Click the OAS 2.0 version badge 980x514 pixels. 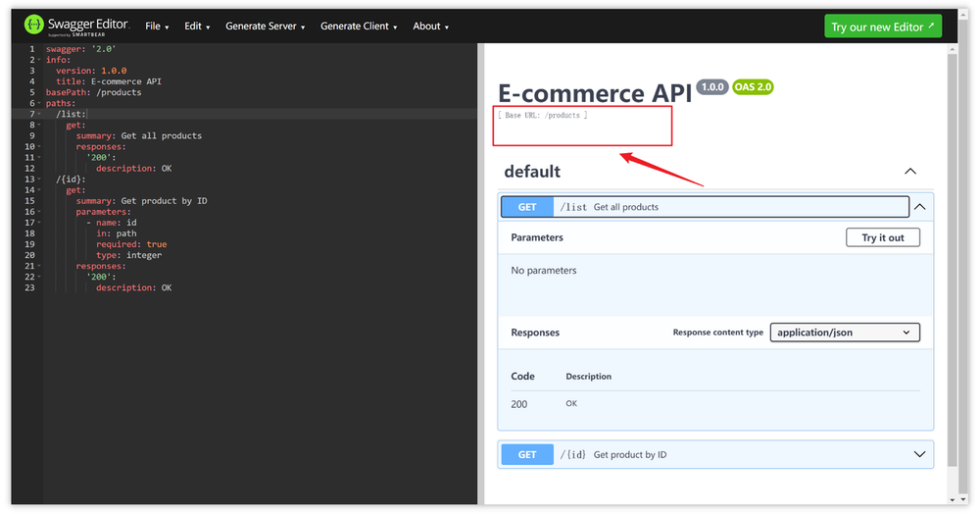tap(753, 87)
